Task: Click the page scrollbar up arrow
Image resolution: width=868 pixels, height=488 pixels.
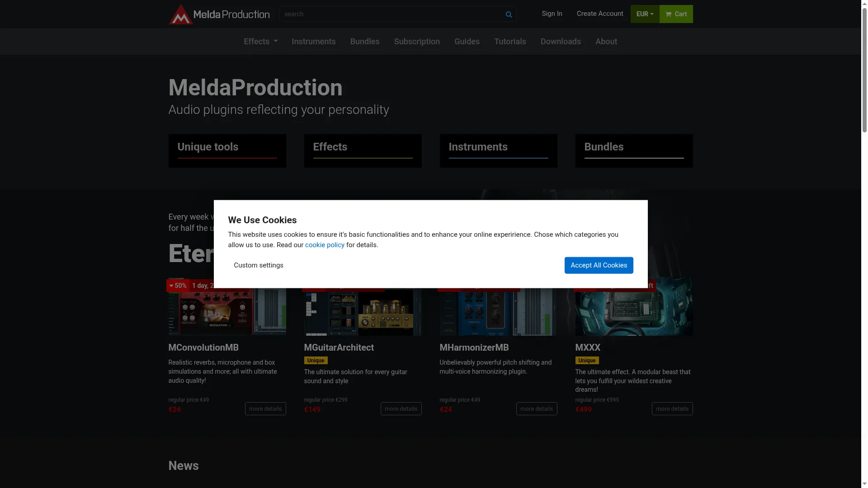Action: pos(864,4)
